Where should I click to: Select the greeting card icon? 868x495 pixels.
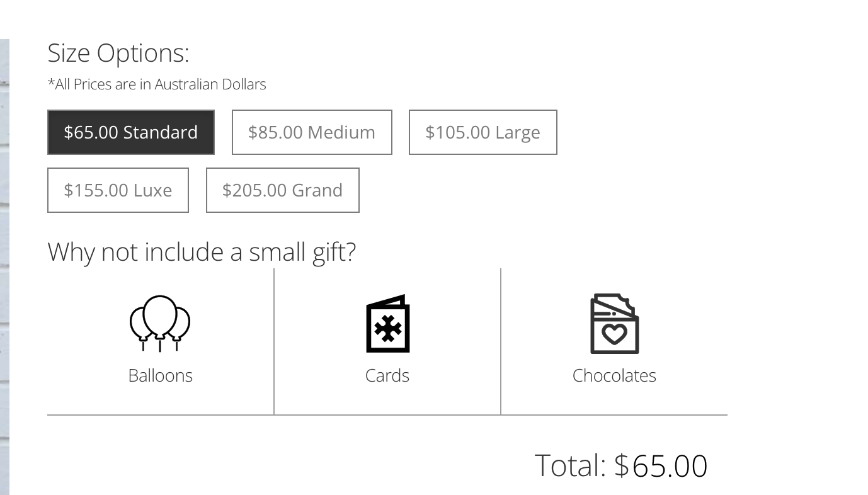click(x=387, y=323)
